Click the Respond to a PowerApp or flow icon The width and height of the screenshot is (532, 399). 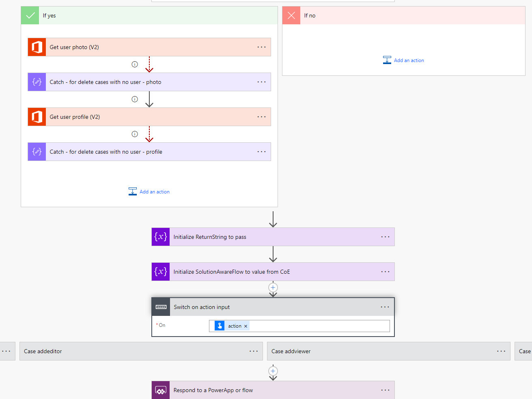tap(160, 390)
